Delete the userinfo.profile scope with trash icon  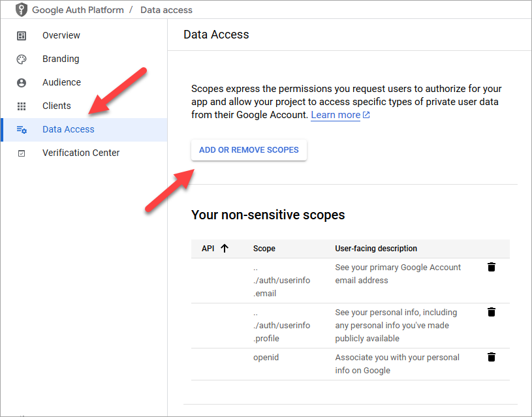pyautogui.click(x=492, y=312)
